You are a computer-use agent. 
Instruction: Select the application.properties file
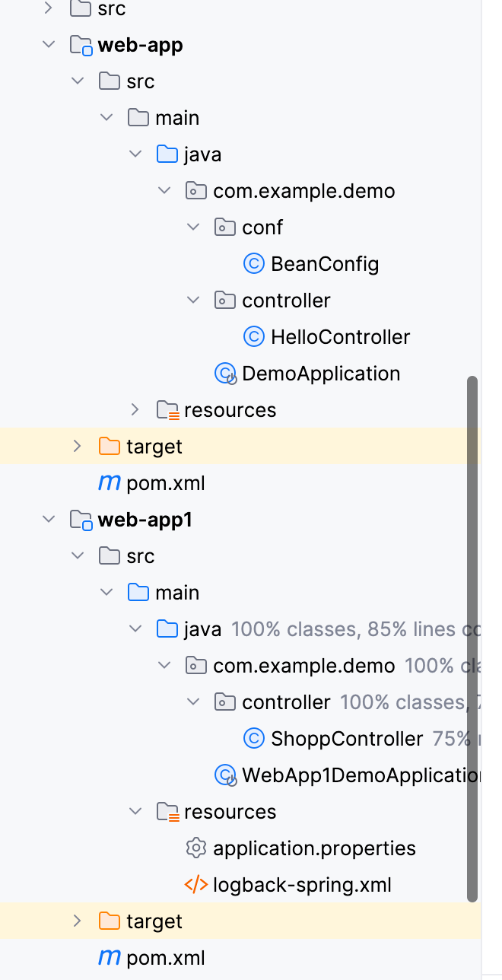[314, 848]
